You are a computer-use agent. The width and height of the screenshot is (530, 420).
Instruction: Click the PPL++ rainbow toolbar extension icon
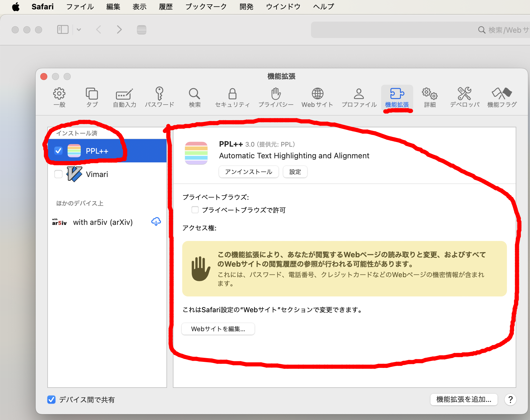click(x=142, y=30)
